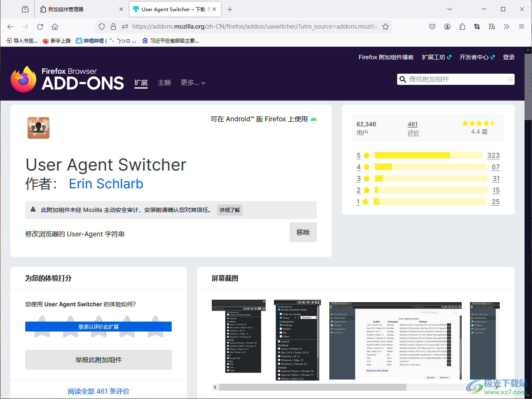532x399 pixels.
Task: Bookmark this page with the star
Action: point(386,26)
